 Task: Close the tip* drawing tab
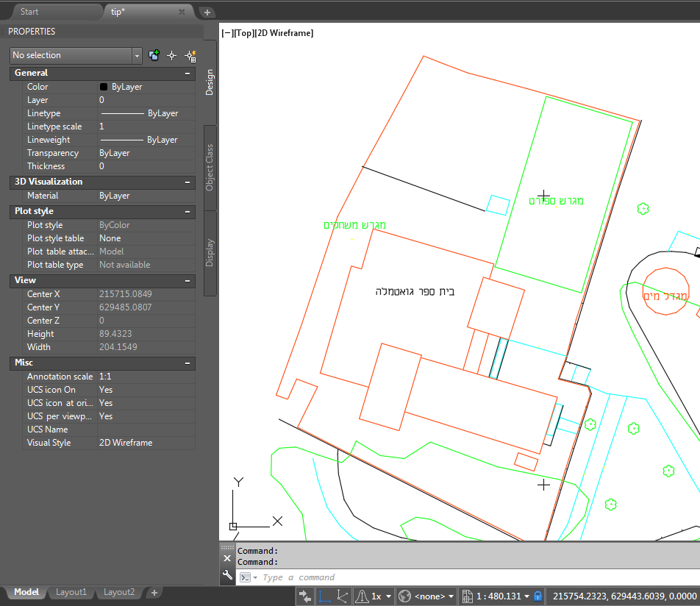(x=182, y=12)
